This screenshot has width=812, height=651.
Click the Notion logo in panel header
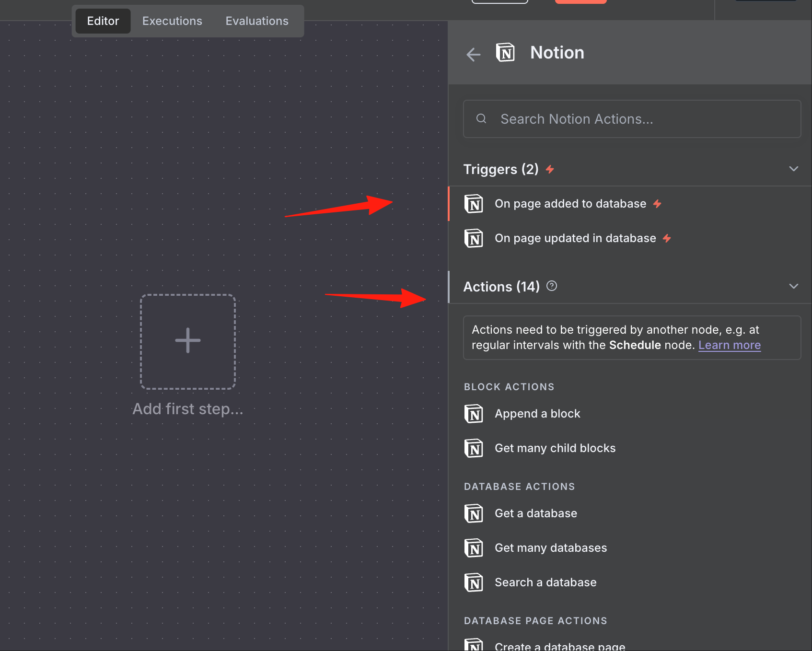[505, 53]
